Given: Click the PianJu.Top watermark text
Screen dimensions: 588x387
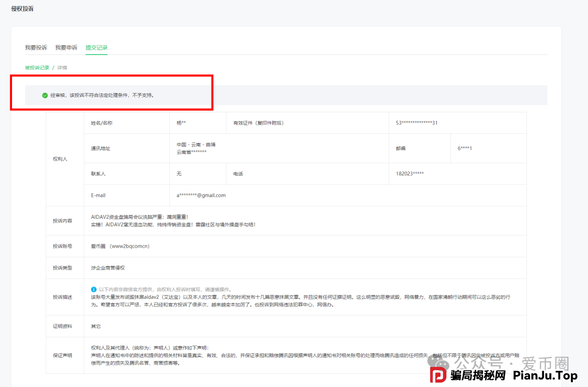Looking at the screenshot, I should coord(544,375).
